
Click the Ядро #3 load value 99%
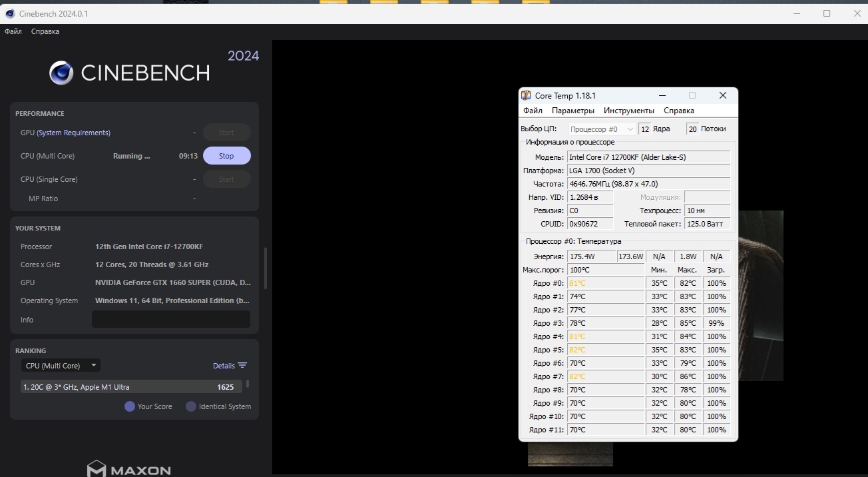[x=717, y=323]
